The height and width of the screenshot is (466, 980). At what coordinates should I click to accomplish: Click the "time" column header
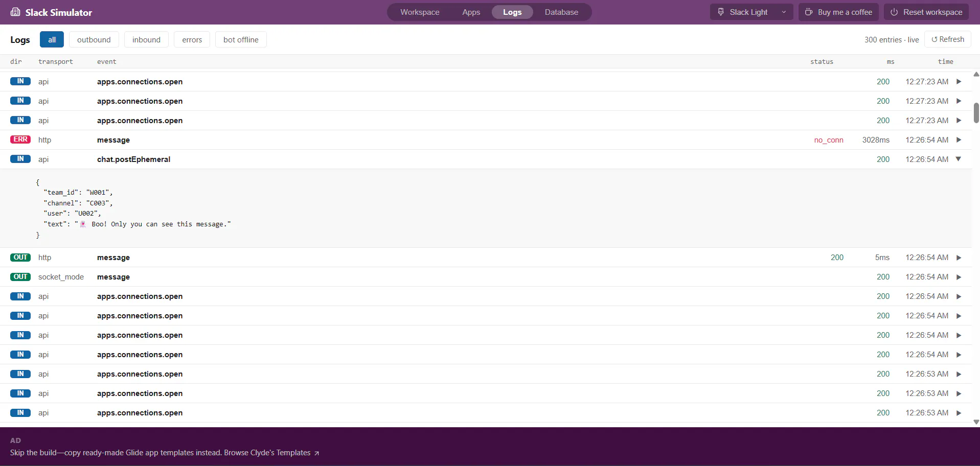click(946, 61)
